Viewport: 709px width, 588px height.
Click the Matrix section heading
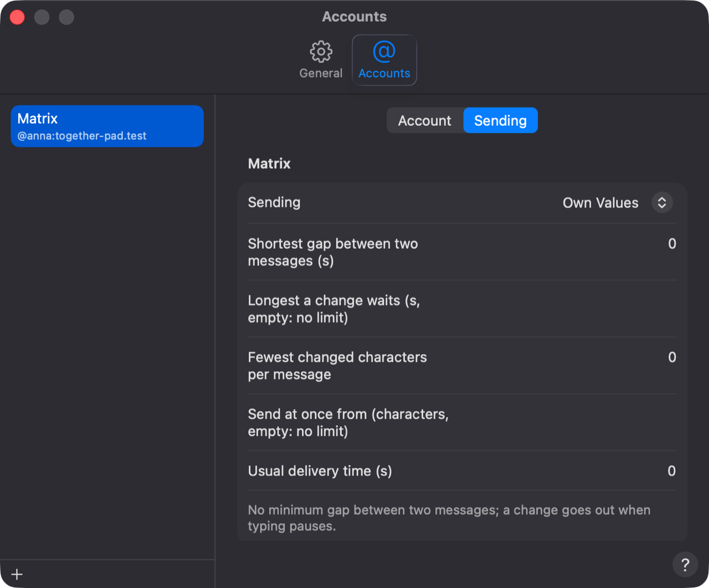coord(269,163)
